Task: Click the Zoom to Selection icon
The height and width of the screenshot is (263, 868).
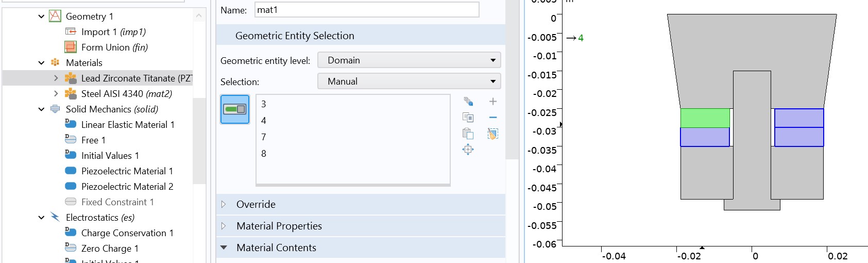Action: [x=468, y=150]
